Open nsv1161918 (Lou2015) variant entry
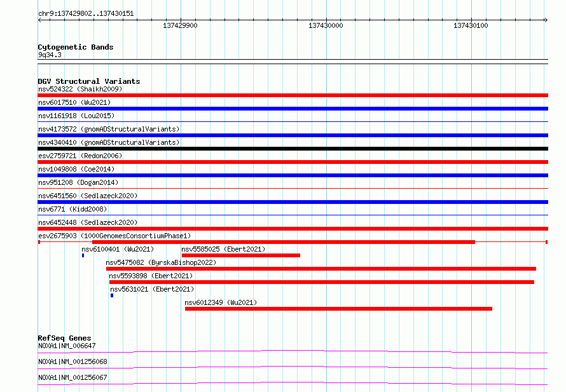Viewport: 566px width, 392px height. [76, 116]
